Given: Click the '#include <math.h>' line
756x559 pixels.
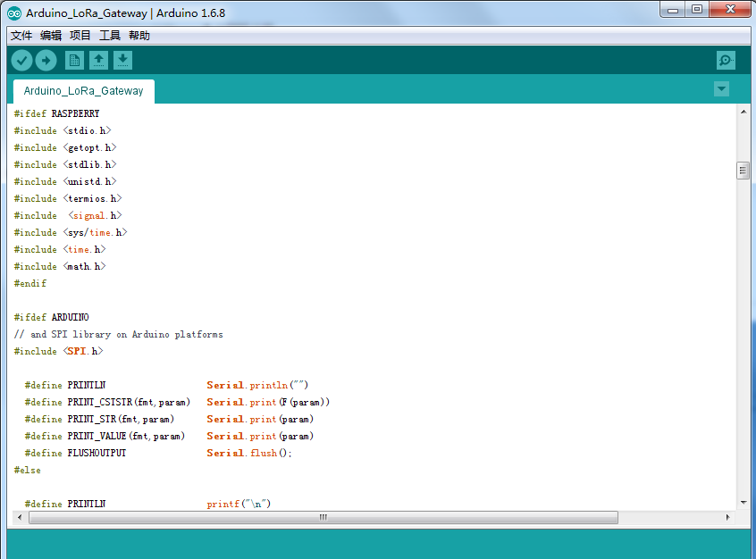Looking at the screenshot, I should coord(60,266).
